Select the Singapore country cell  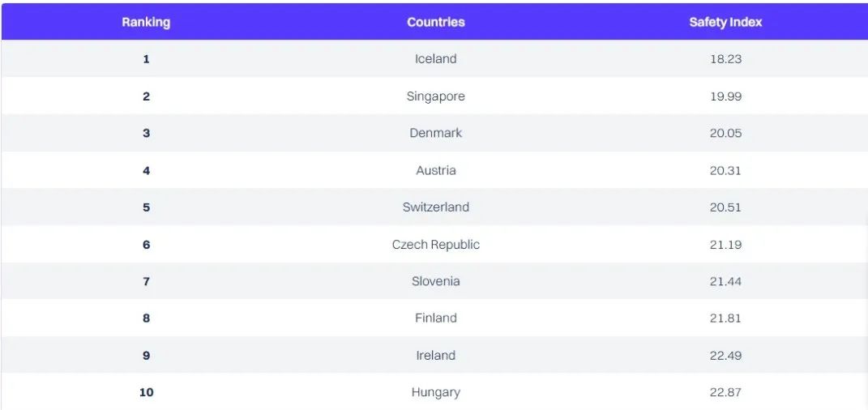coord(436,96)
